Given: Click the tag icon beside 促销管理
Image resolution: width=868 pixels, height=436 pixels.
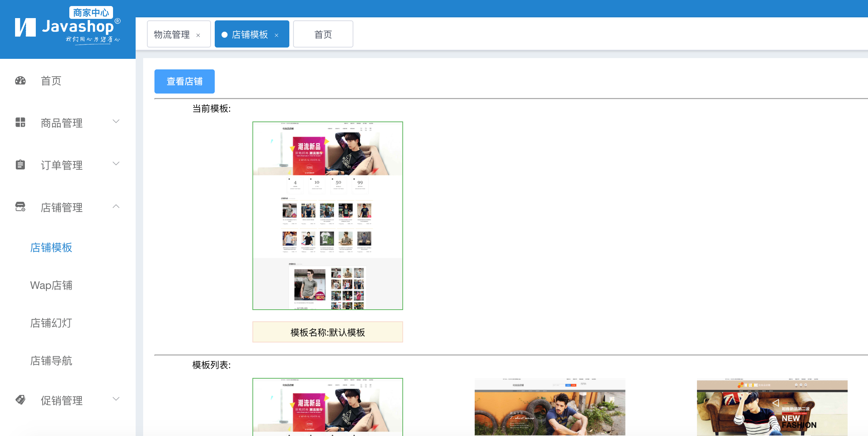Looking at the screenshot, I should (x=20, y=400).
